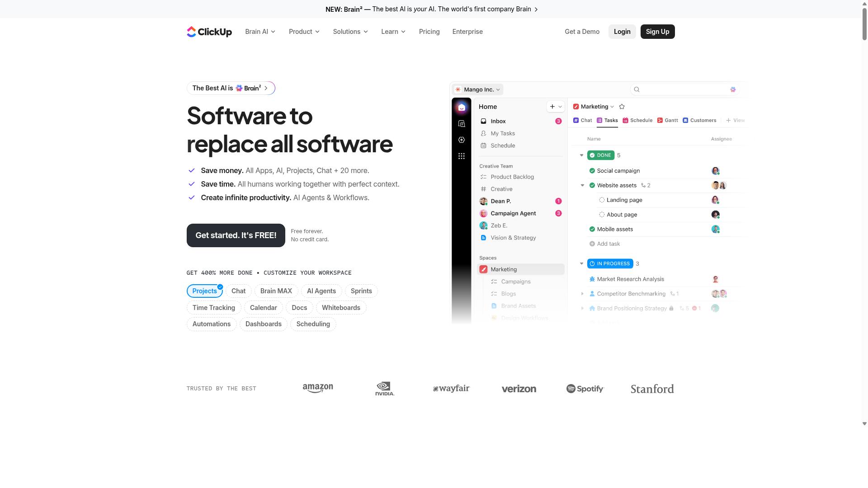Collapse the DONE task group

point(582,155)
